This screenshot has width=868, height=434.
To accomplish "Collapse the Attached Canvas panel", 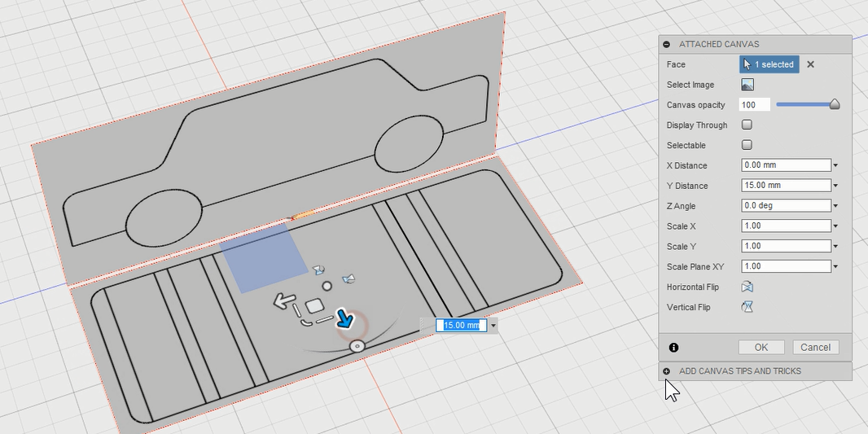I will [667, 44].
